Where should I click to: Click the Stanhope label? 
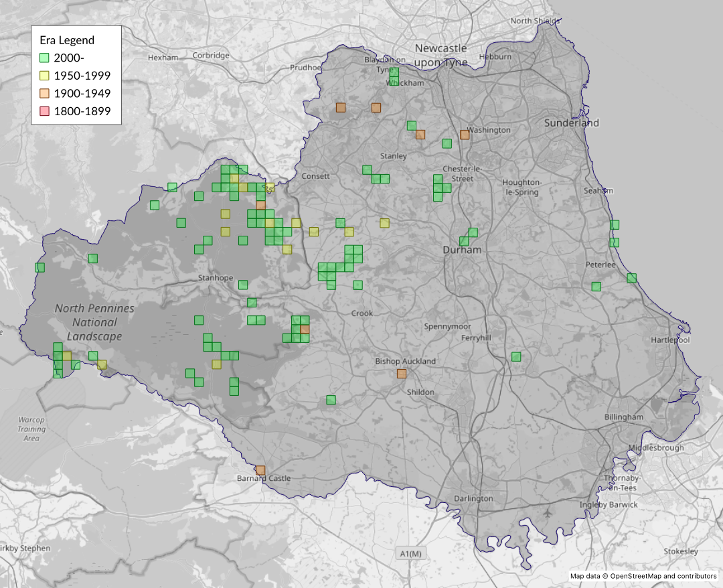pyautogui.click(x=216, y=278)
